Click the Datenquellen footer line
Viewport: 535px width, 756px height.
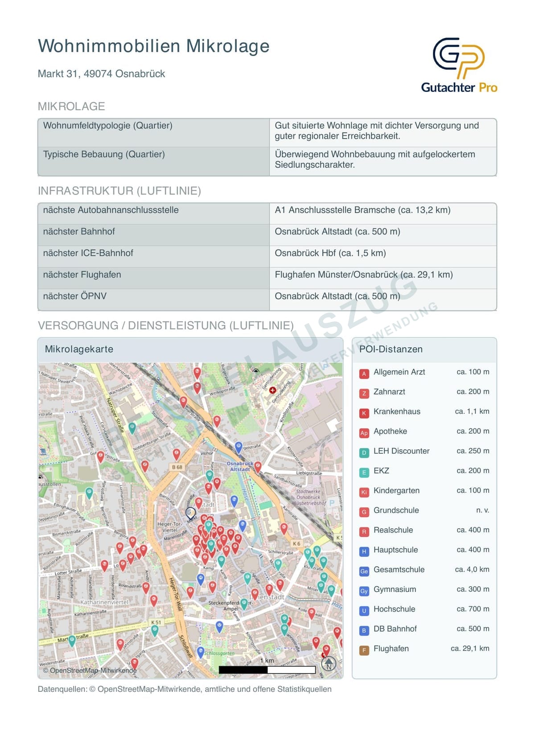(185, 689)
